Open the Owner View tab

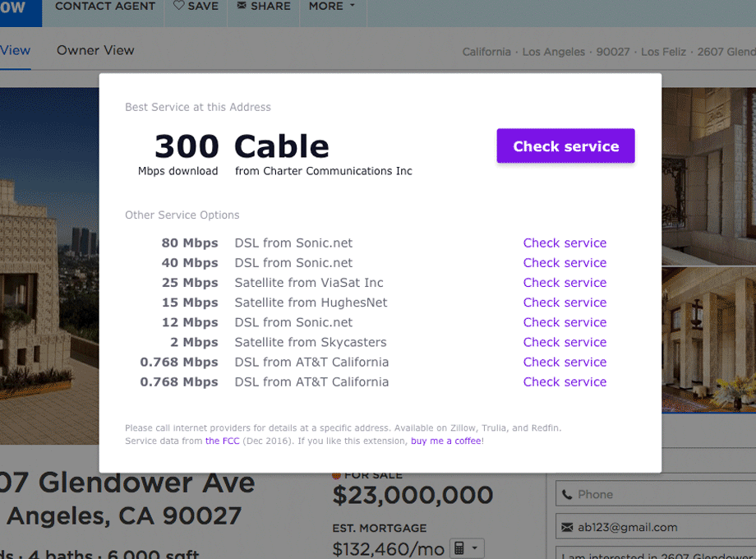(x=95, y=50)
